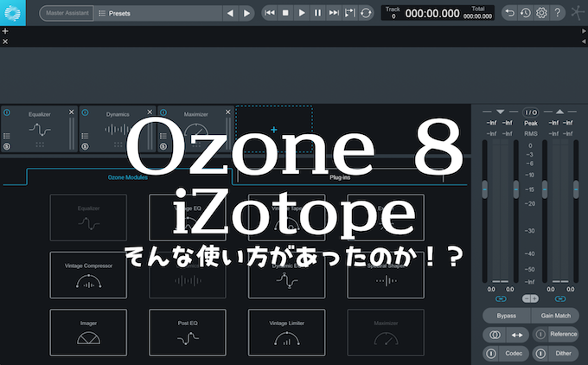
Task: Open Dither settings
Action: point(563,354)
